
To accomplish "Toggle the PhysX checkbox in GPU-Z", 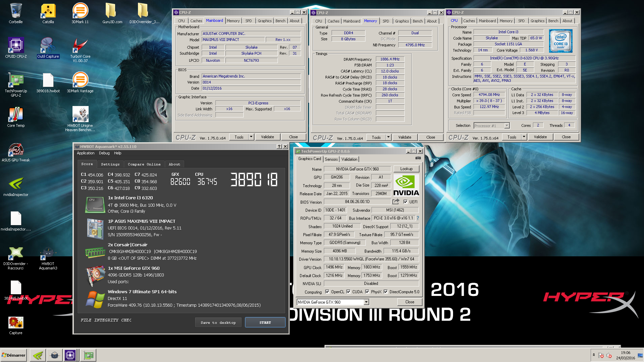I will [x=367, y=292].
